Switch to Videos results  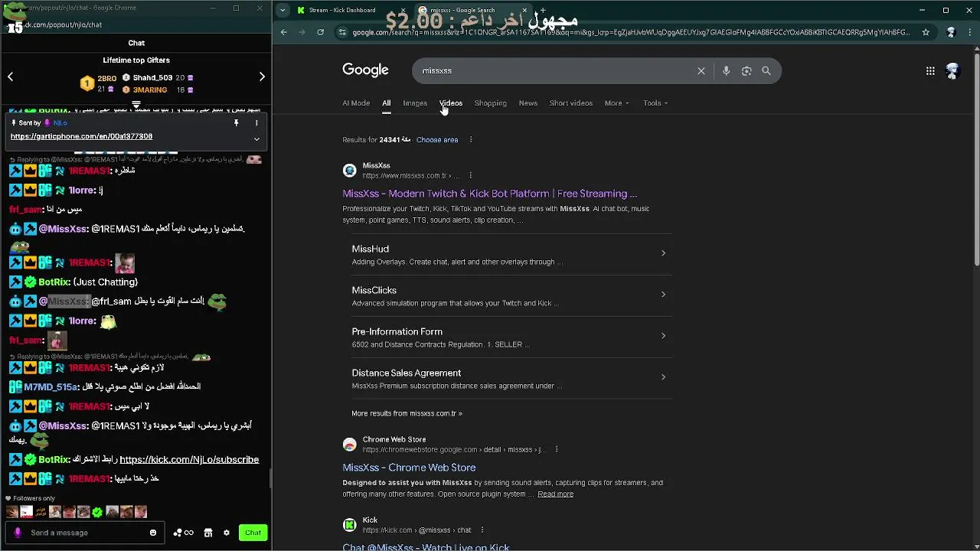[451, 103]
